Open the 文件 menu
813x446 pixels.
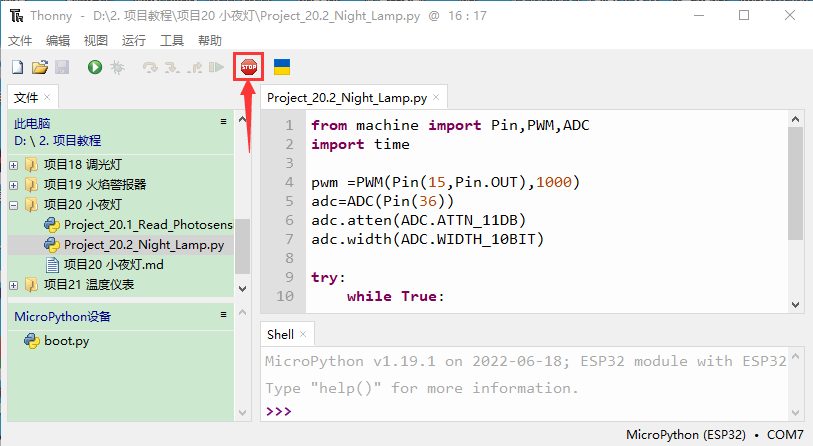coord(20,40)
